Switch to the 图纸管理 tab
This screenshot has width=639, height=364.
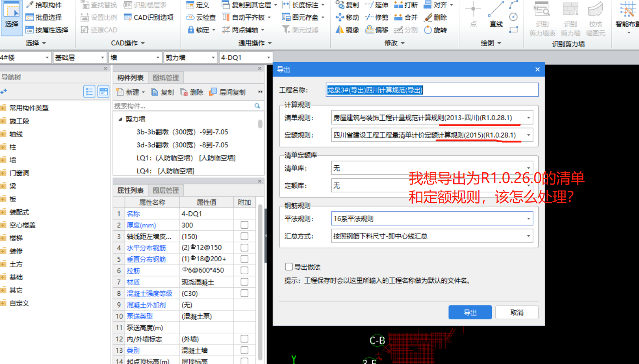click(x=166, y=78)
